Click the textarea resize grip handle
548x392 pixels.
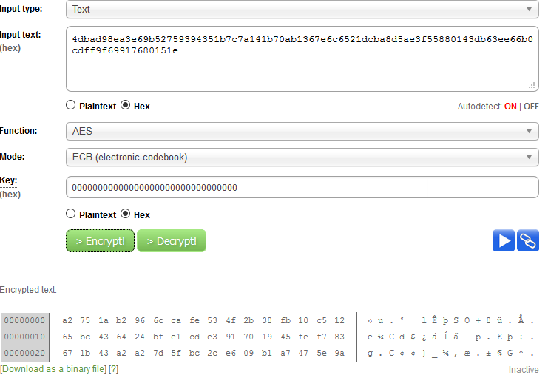[x=532, y=85]
